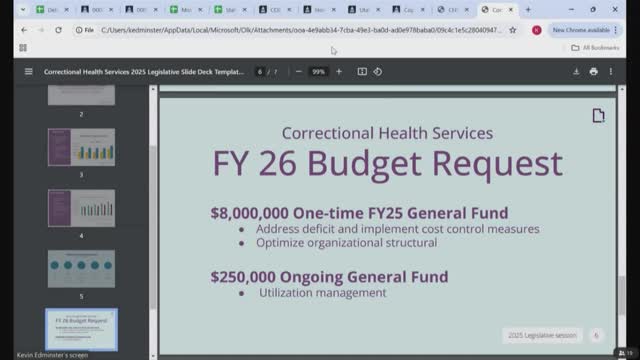Click the Optimize organizational structural bullet
This screenshot has width=640, height=360.
(x=347, y=243)
